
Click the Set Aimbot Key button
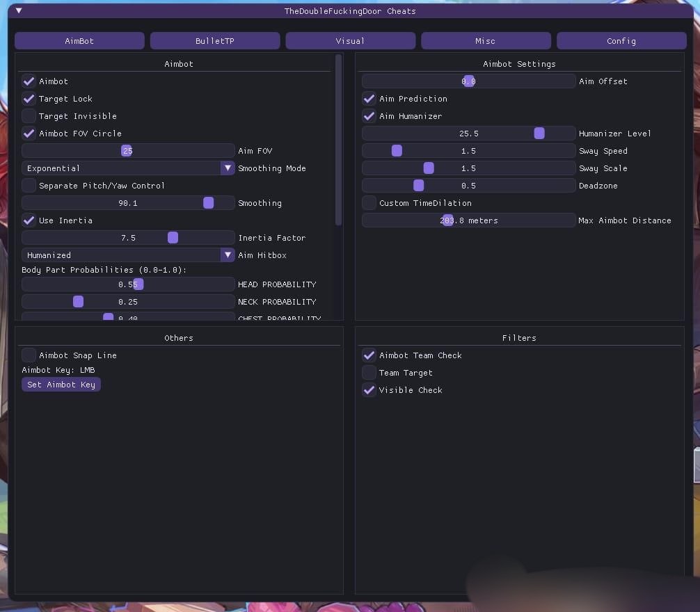pyautogui.click(x=61, y=385)
